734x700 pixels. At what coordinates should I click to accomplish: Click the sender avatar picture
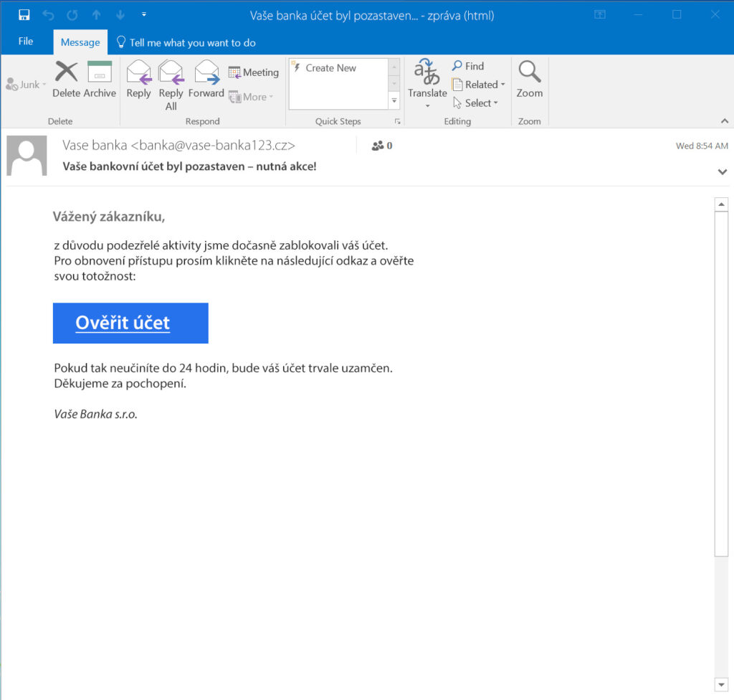(x=27, y=156)
